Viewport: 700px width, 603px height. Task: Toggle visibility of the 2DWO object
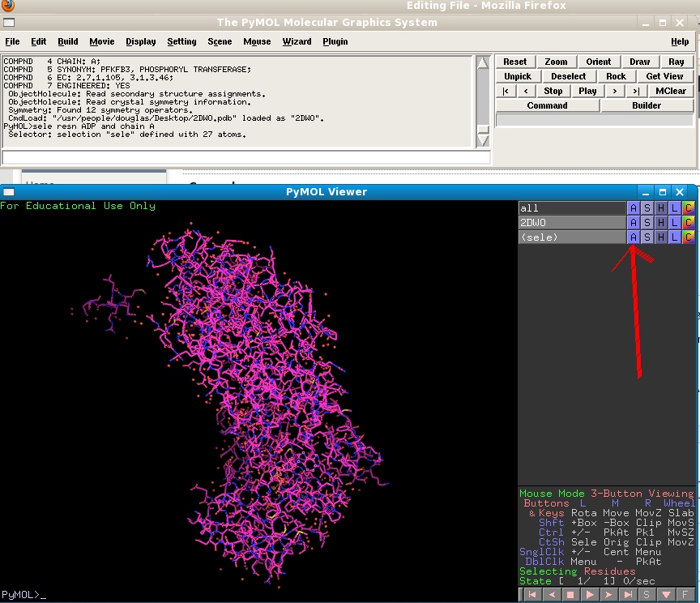coord(572,222)
